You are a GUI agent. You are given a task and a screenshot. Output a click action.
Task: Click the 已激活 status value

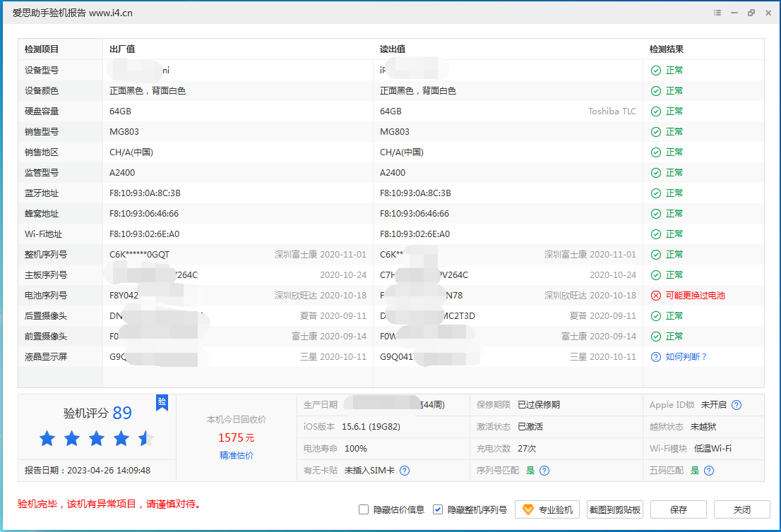[530, 426]
